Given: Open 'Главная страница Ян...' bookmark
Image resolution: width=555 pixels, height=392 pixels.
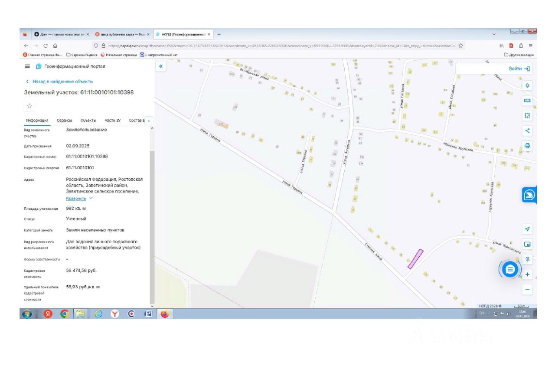Looking at the screenshot, I should (42, 55).
